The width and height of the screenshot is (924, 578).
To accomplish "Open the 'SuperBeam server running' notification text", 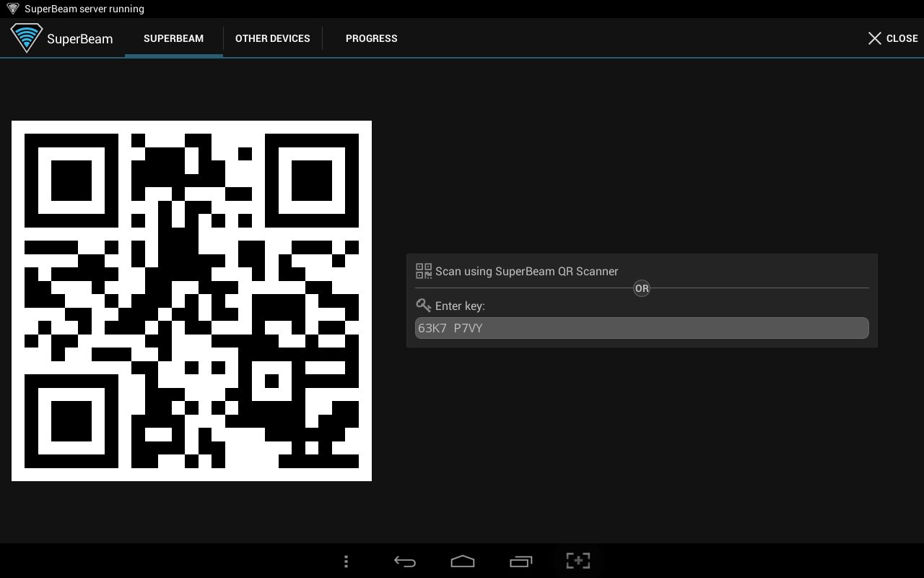I will (x=84, y=9).
